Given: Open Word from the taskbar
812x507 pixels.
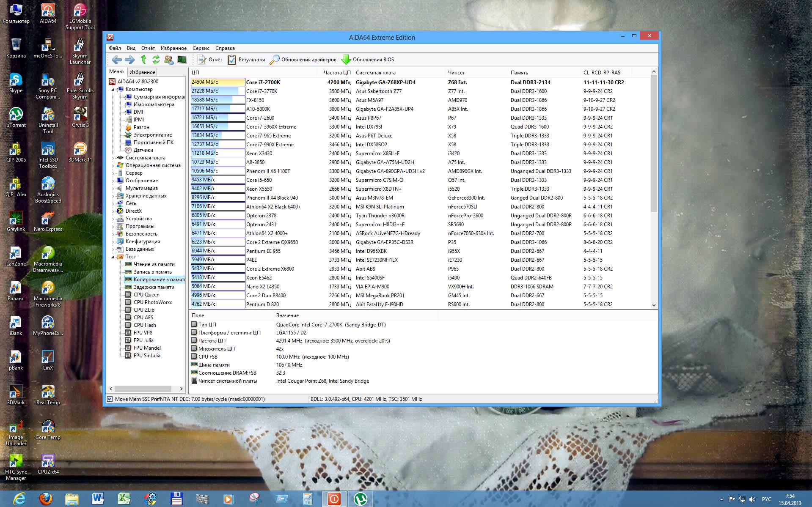Looking at the screenshot, I should [98, 499].
